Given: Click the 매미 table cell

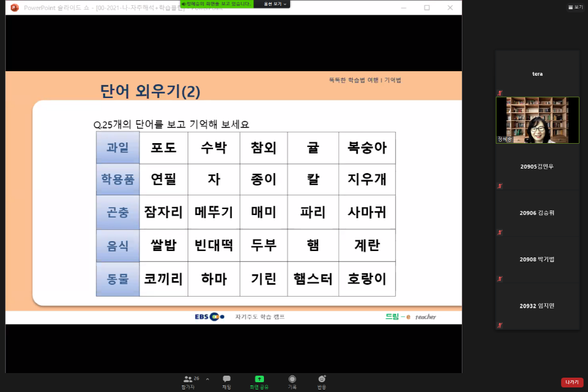Looking at the screenshot, I should click(264, 212).
